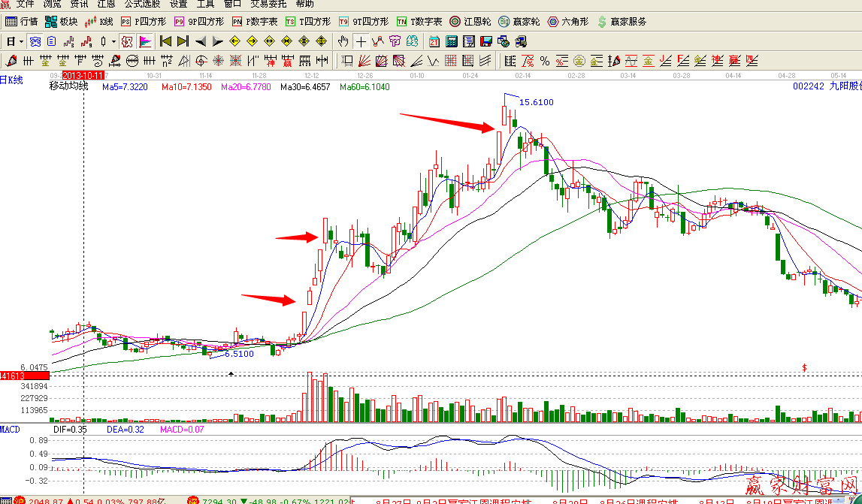Launch the 江恩轮 Gann wheel
This screenshot has width=862, height=504.
coord(470,22)
